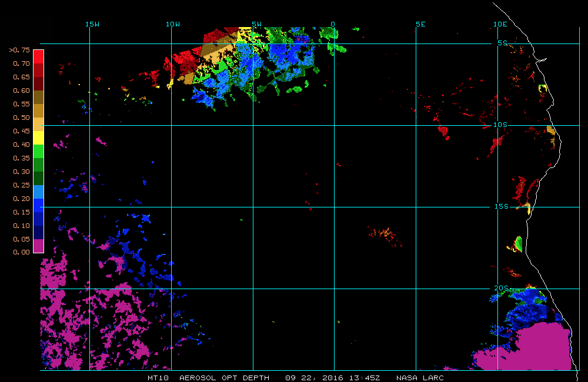Viewport: 588px width, 382px height.
Task: Click the '15S' latitude label
Action: [x=502, y=206]
